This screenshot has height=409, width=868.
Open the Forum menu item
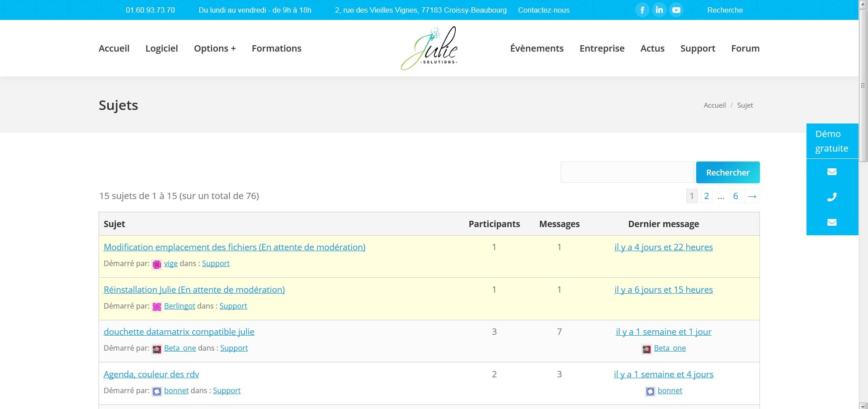[x=745, y=48]
